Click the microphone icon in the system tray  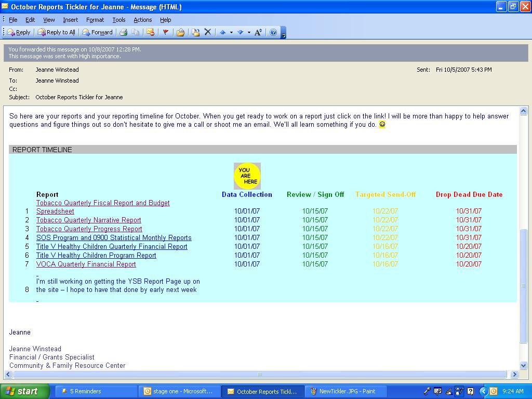pos(427,391)
